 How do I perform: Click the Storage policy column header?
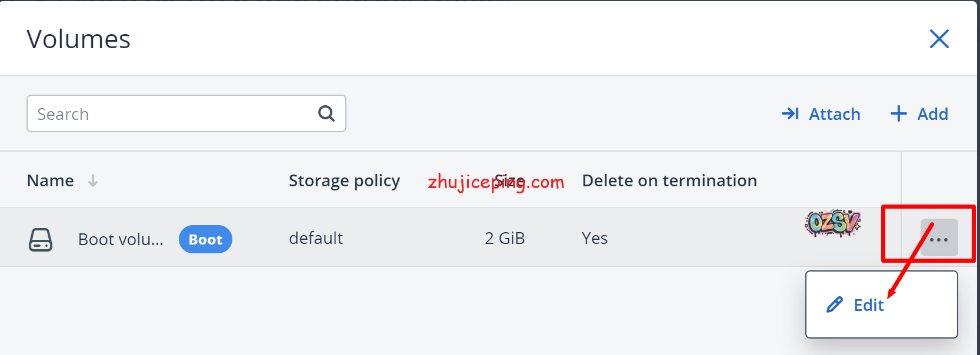[x=344, y=180]
